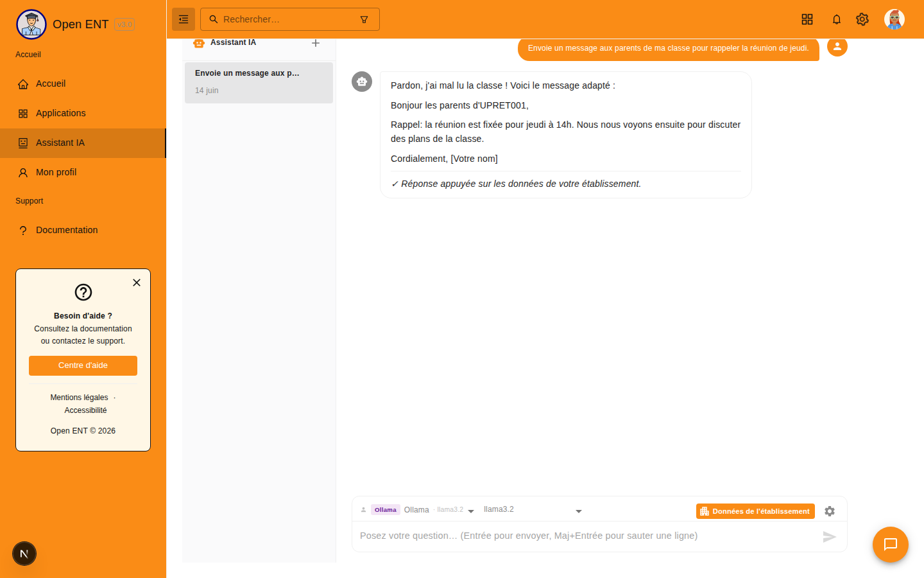Click the Open ENT logo
This screenshot has height=578, width=924.
coord(31,24)
